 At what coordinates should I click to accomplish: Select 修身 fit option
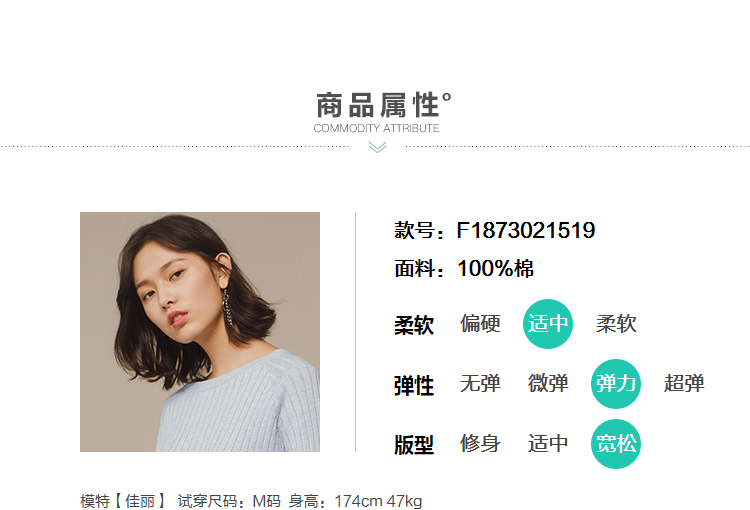[x=480, y=443]
